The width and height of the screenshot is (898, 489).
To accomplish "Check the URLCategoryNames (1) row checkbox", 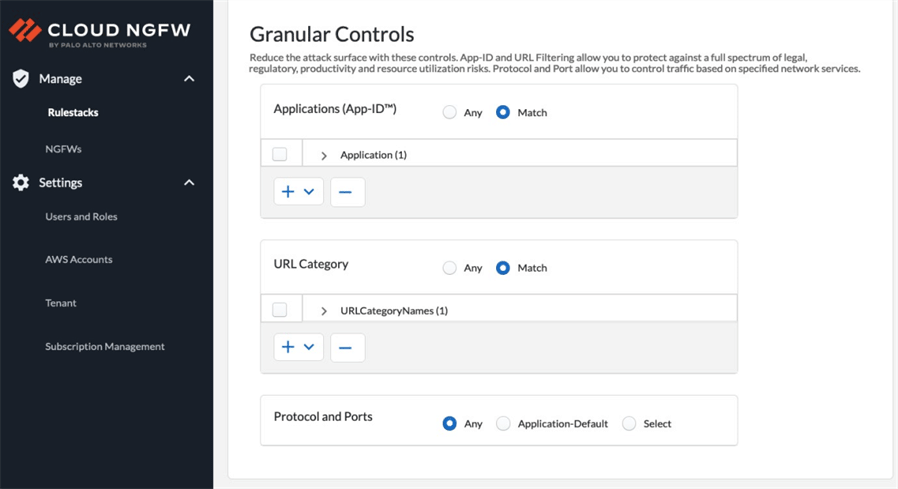I will [280, 310].
